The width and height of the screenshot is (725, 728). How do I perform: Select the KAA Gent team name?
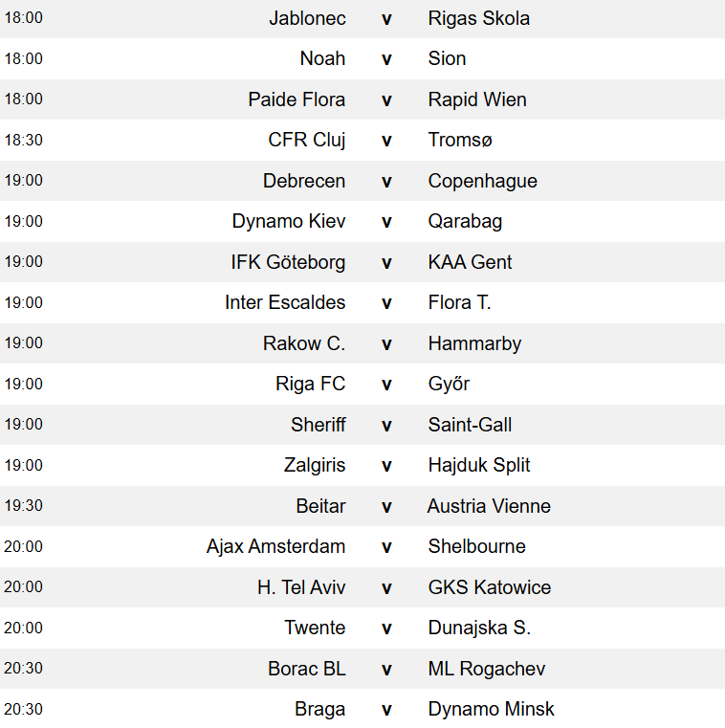[x=470, y=262]
